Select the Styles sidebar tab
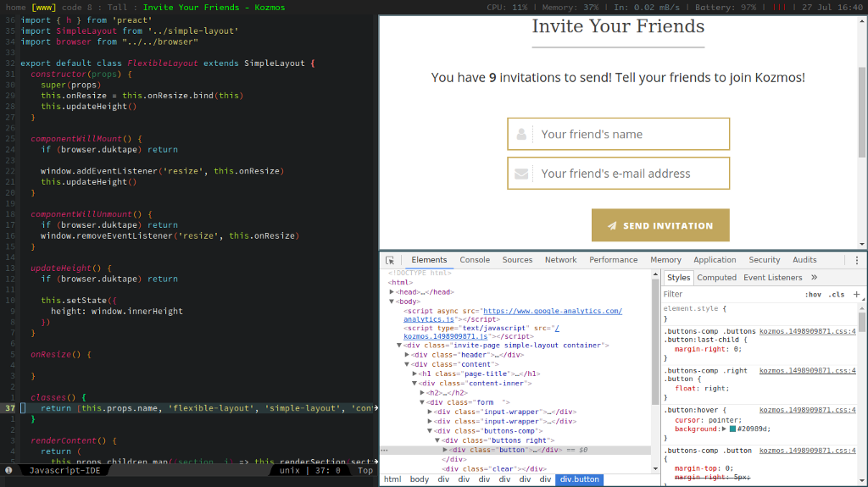The width and height of the screenshot is (868, 487). click(678, 277)
